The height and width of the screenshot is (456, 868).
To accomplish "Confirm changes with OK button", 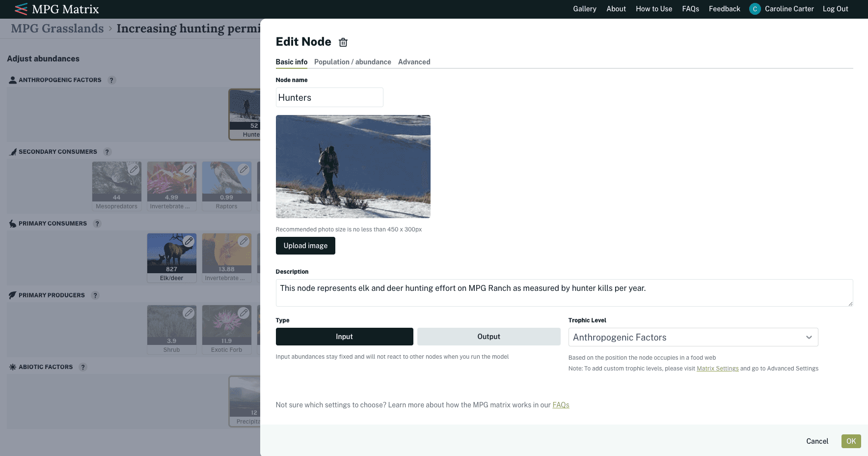I will (851, 441).
